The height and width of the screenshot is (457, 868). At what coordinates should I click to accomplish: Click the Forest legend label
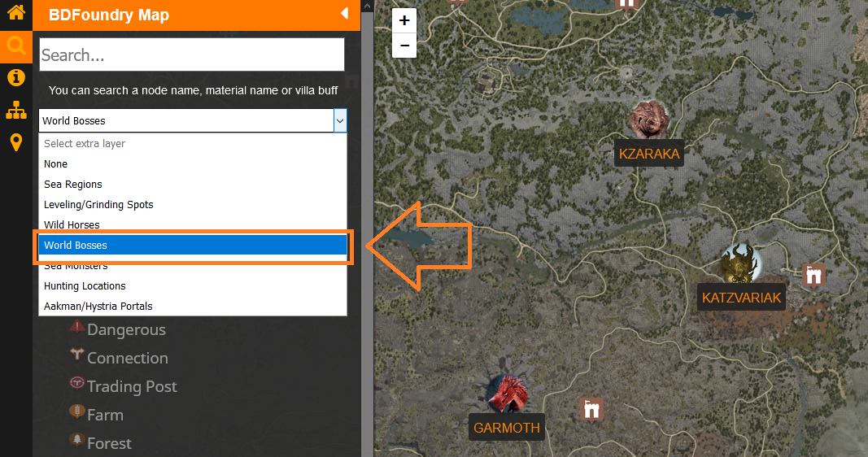(109, 444)
